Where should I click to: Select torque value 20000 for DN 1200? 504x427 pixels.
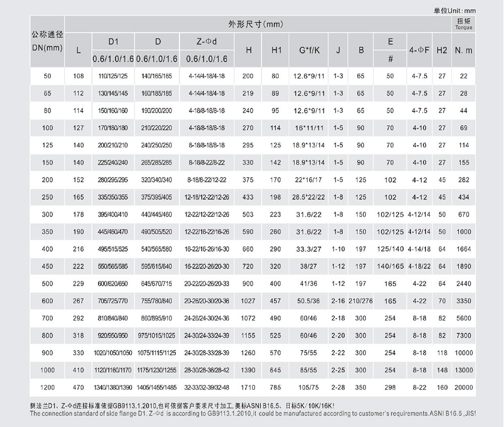coord(465,388)
